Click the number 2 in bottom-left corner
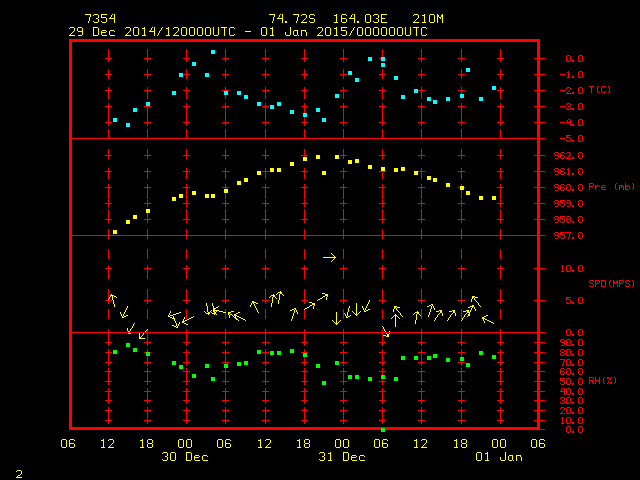The width and height of the screenshot is (640, 480). (x=18, y=471)
